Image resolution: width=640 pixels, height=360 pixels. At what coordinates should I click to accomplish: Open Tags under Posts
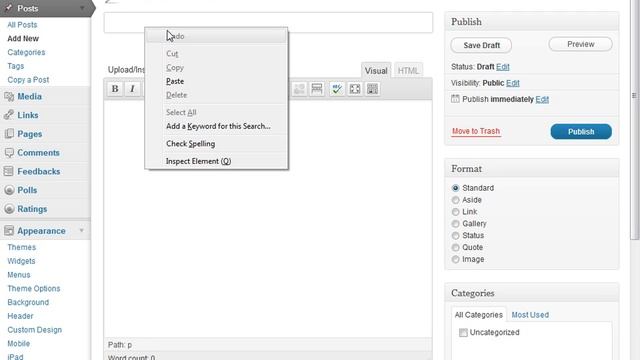coord(16,66)
